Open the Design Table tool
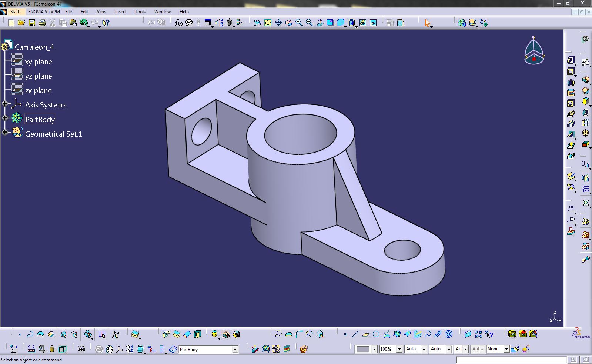The width and height of the screenshot is (592, 364). 208,23
